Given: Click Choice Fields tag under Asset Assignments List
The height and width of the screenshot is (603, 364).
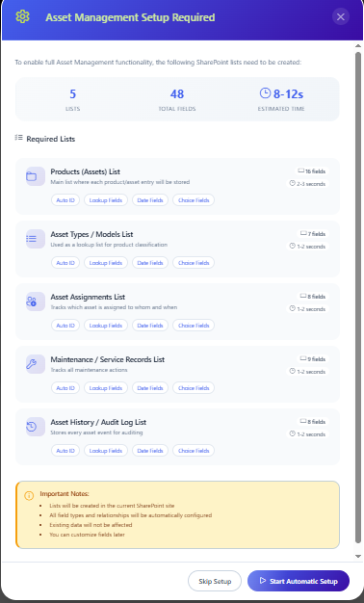Looking at the screenshot, I should pyautogui.click(x=194, y=326).
